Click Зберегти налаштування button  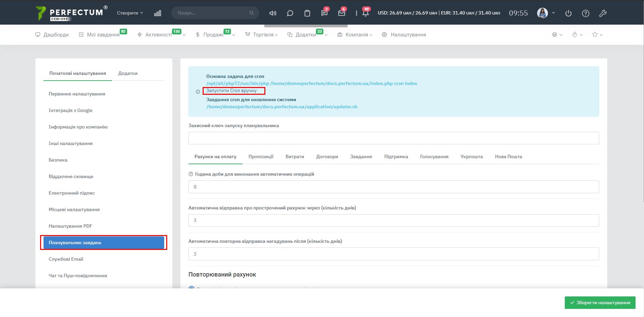(600, 302)
